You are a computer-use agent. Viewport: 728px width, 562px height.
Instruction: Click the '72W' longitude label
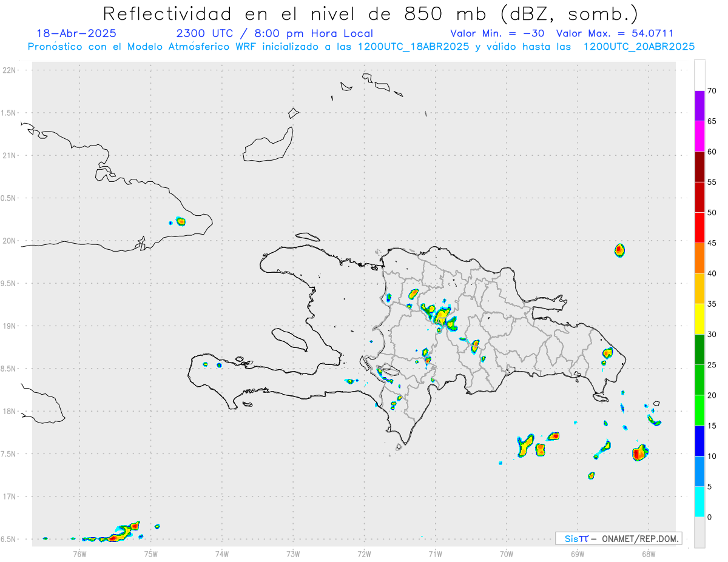(x=364, y=554)
